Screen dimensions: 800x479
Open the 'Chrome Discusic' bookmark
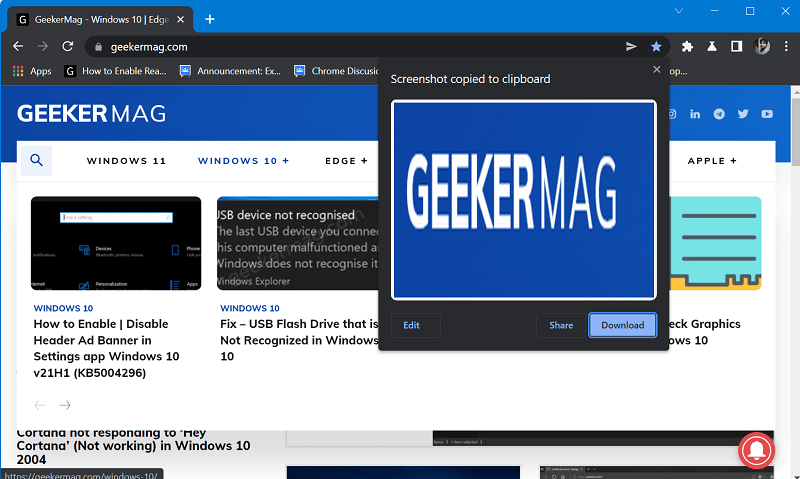tap(336, 71)
